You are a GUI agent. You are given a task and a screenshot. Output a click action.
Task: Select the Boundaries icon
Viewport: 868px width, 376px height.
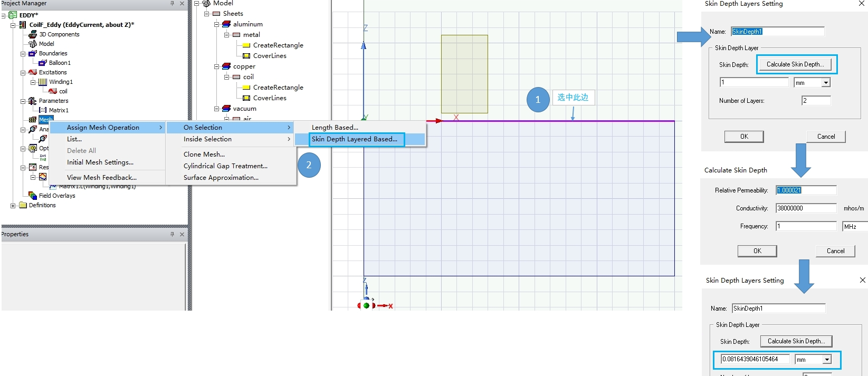[32, 53]
